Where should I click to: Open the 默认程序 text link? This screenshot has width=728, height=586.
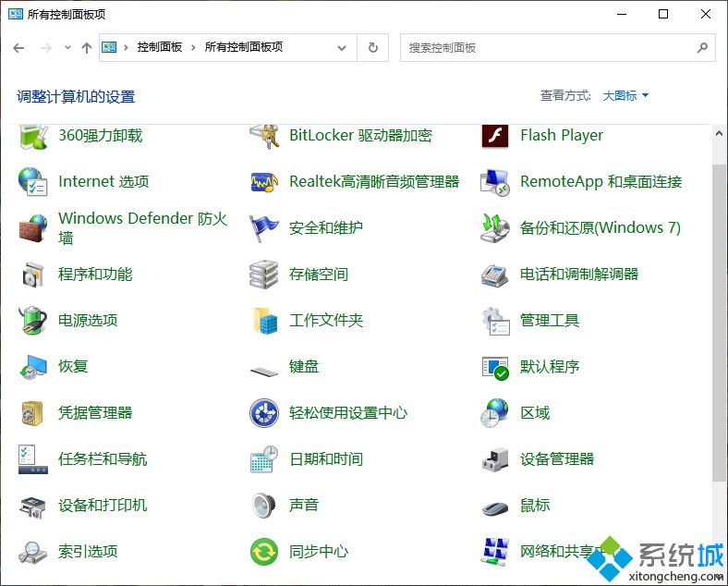tap(550, 366)
